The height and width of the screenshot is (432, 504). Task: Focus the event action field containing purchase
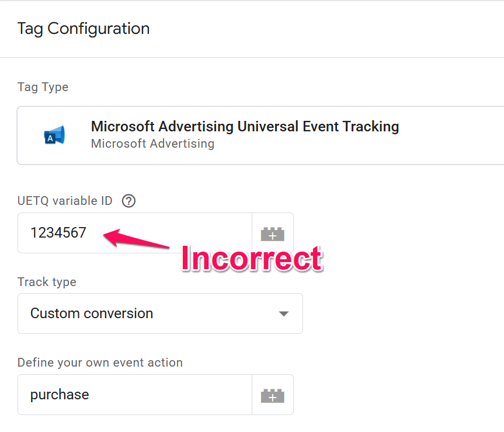(135, 395)
